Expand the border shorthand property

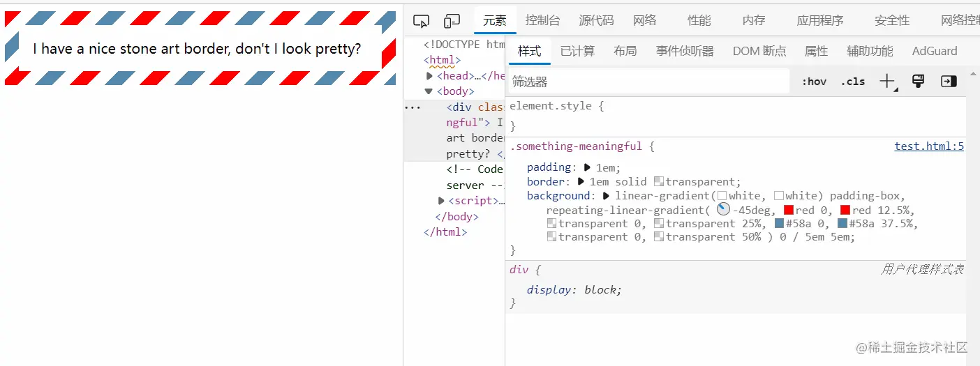pos(581,181)
